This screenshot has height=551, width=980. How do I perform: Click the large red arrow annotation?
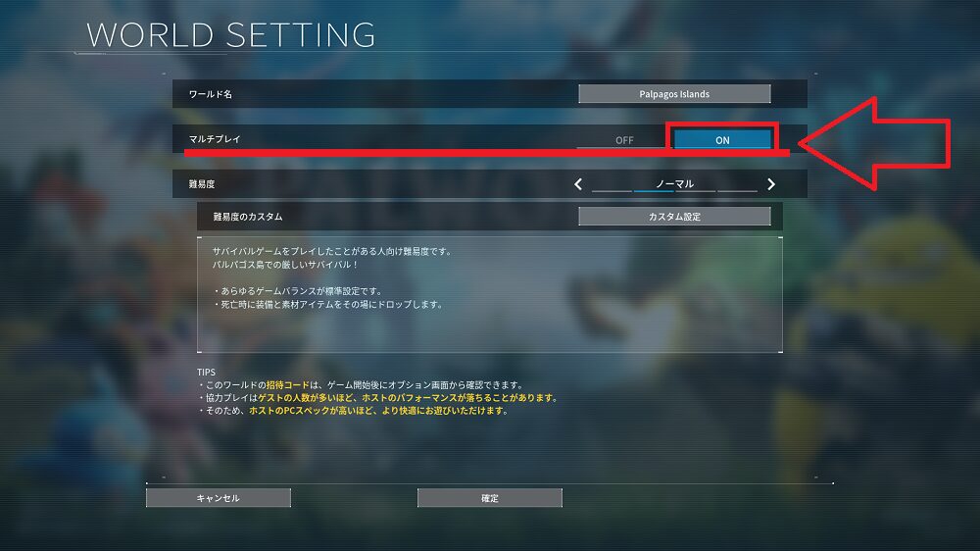[x=875, y=143]
